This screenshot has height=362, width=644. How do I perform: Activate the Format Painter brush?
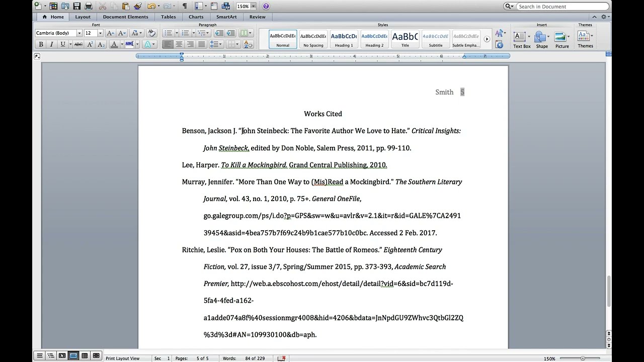(x=137, y=6)
